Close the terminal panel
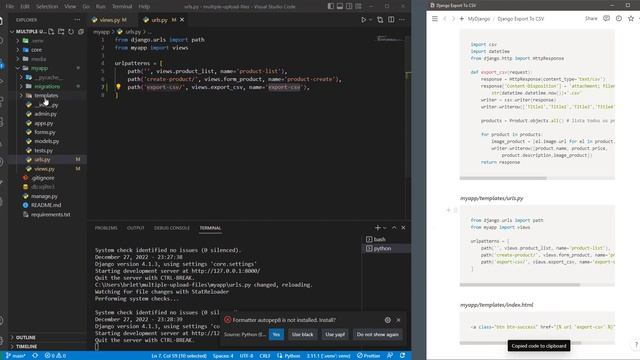This screenshot has height=360, width=640. 403,227
